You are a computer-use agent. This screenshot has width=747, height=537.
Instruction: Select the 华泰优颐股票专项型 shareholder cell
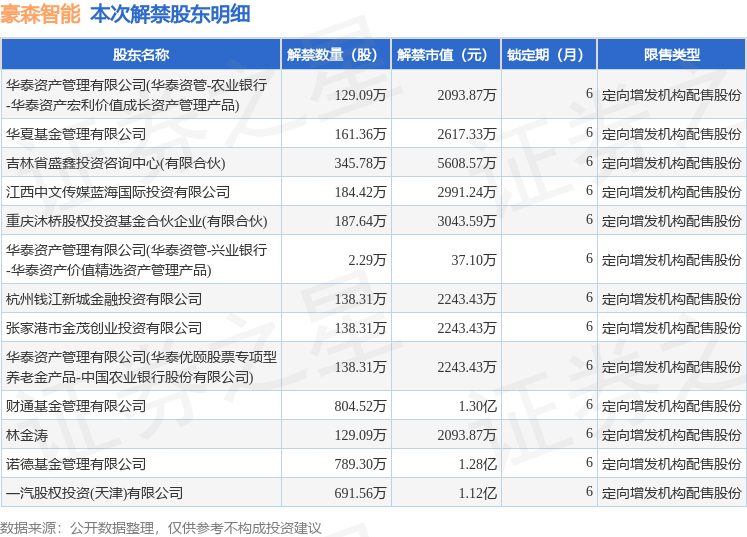click(x=141, y=367)
